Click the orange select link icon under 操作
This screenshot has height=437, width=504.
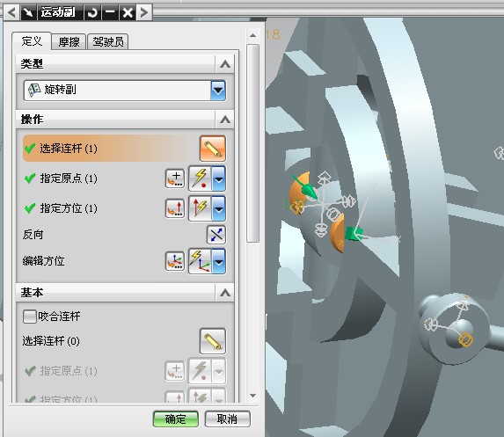click(x=213, y=148)
